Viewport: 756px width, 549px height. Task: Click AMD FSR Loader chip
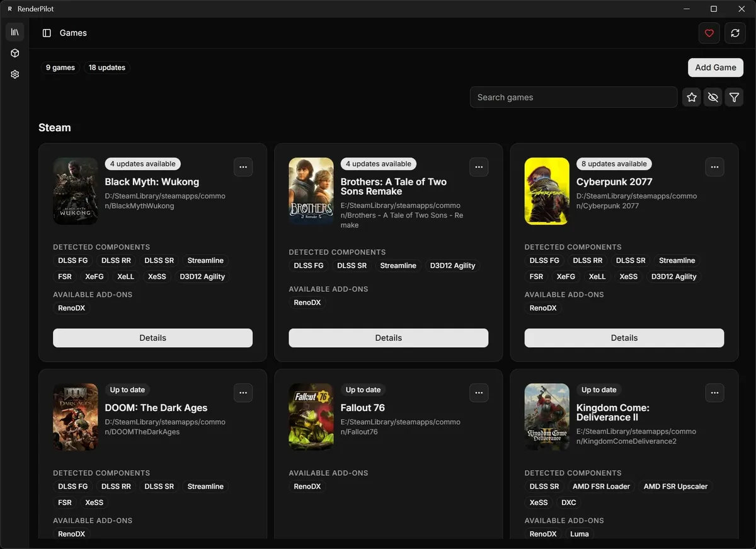click(601, 487)
